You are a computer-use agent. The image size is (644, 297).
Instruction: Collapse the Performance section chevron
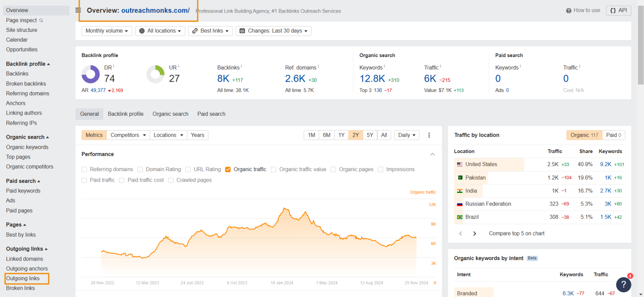click(x=432, y=154)
